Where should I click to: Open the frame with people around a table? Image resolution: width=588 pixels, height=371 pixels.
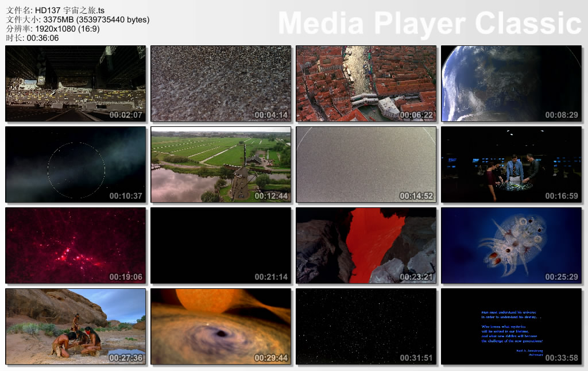click(x=511, y=165)
